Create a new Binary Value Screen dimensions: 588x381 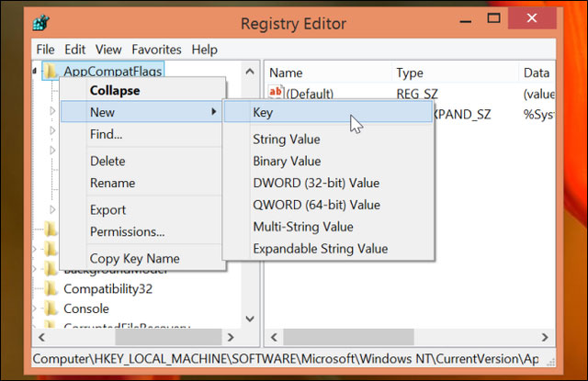(x=328, y=161)
